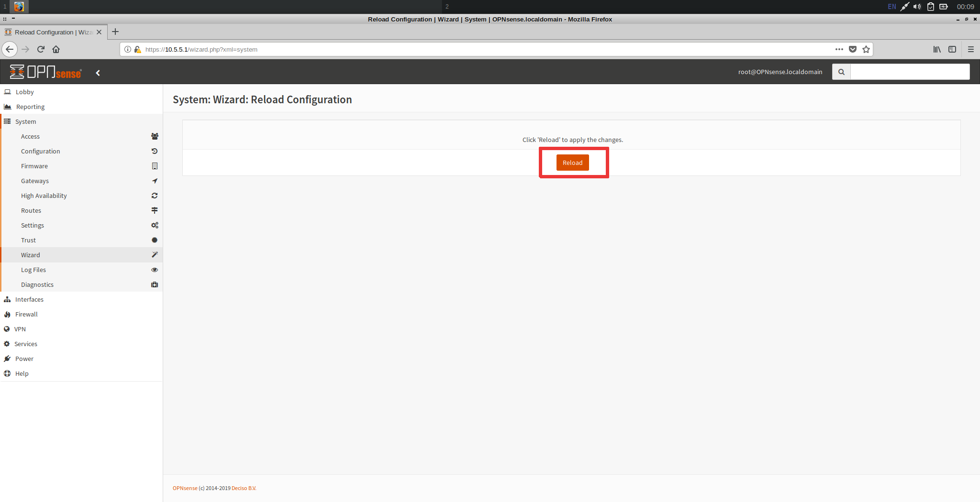Image resolution: width=980 pixels, height=502 pixels.
Task: Open the Firefox hamburger menu
Action: coord(971,49)
